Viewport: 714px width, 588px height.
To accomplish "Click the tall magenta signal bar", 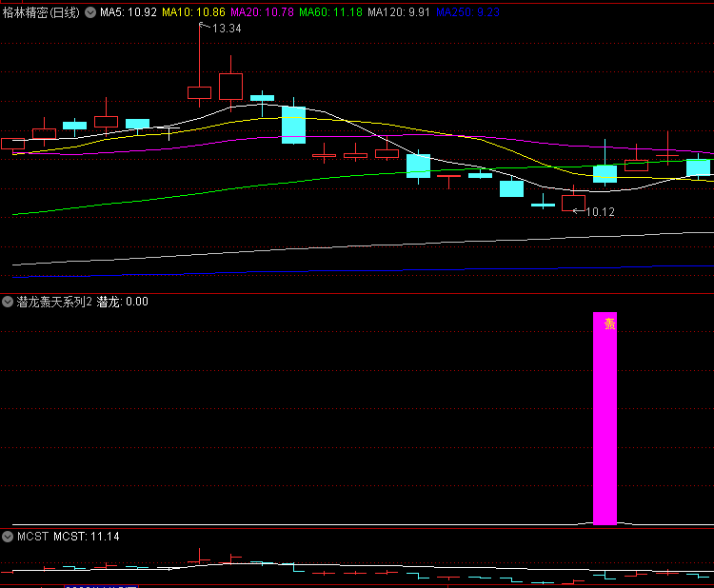I will pos(605,419).
